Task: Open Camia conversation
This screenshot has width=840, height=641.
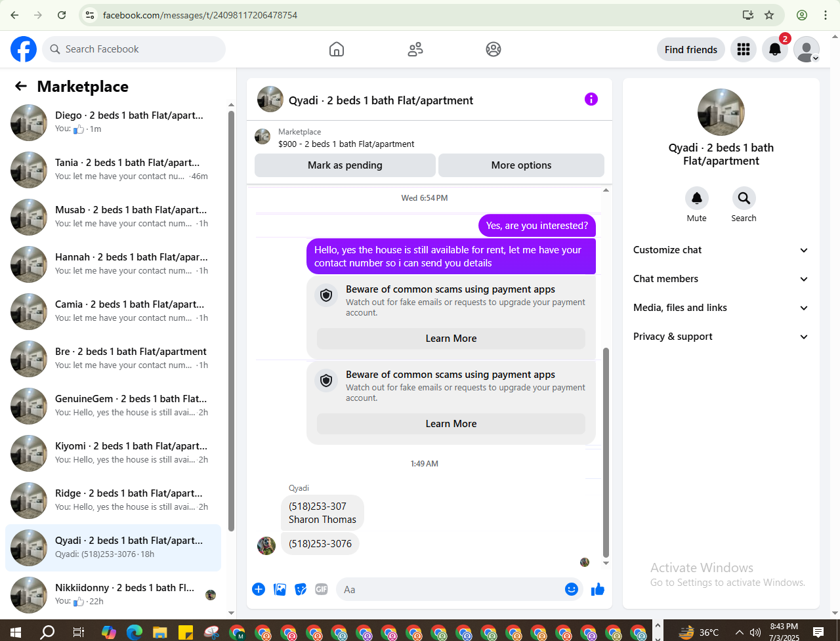Action: (114, 311)
